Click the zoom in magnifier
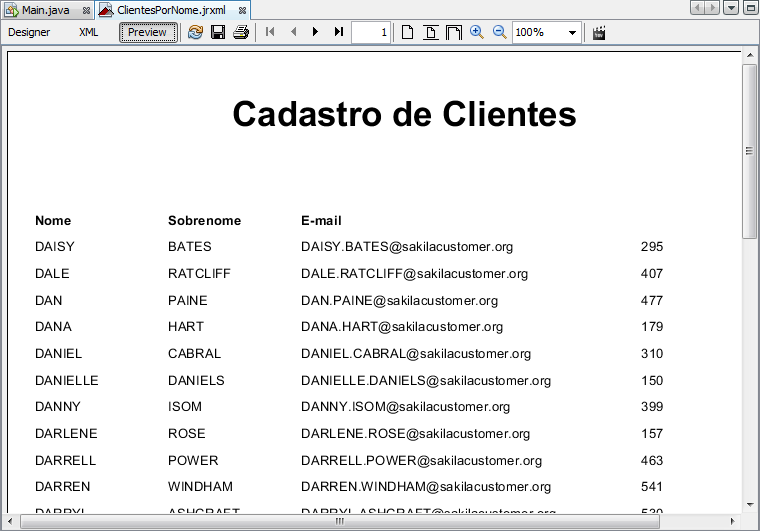The image size is (760, 531). click(477, 32)
